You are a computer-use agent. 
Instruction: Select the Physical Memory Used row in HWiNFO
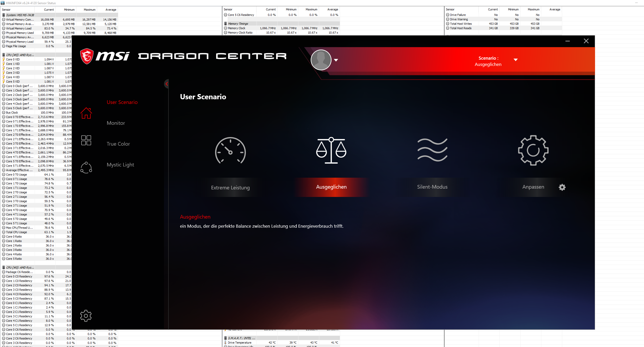pos(59,33)
